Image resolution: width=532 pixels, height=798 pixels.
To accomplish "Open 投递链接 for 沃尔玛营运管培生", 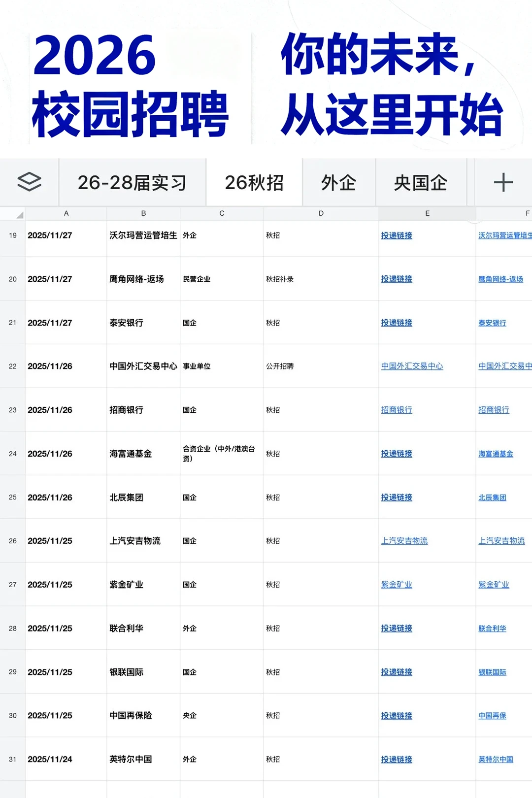I will tap(397, 235).
